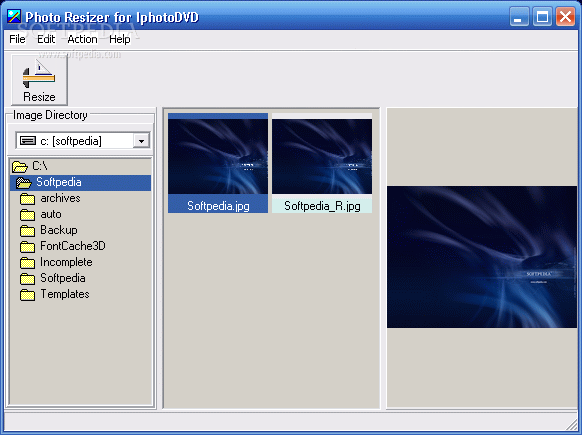Open the Templates folder

click(x=65, y=294)
